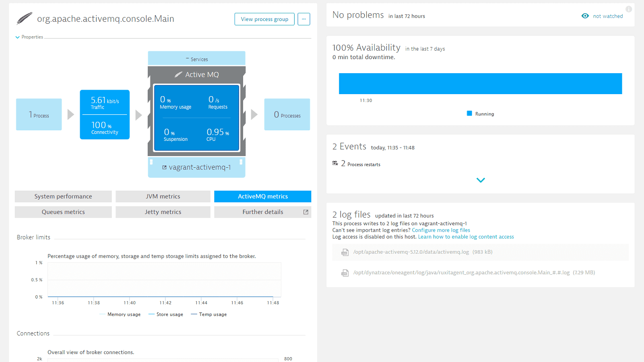This screenshot has height=362, width=644.
Task: Expand the Properties section
Action: [29, 37]
